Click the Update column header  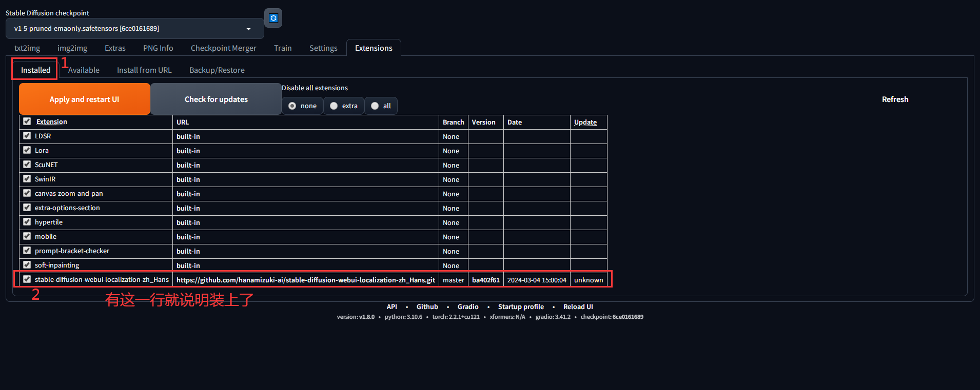tap(585, 122)
